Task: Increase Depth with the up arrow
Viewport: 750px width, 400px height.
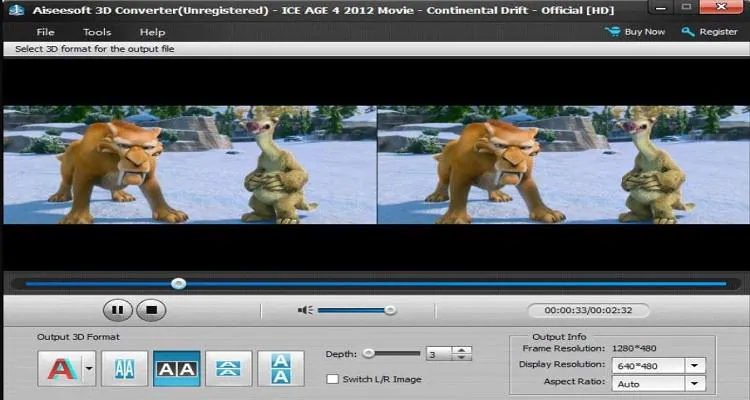Action: [462, 350]
